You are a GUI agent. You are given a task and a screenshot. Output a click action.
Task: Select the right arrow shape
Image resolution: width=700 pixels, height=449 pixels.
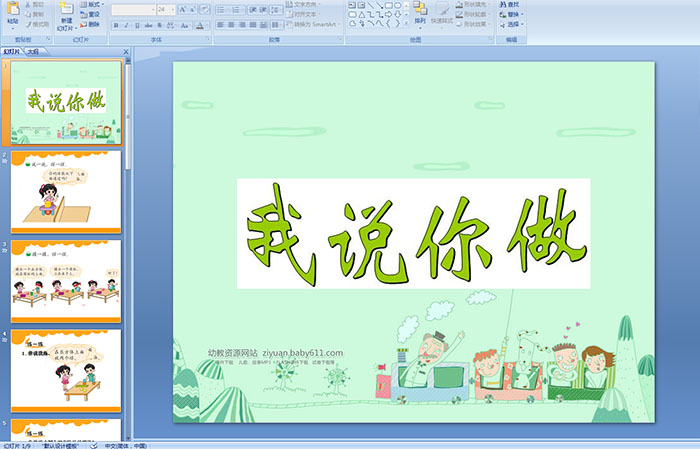(x=388, y=14)
